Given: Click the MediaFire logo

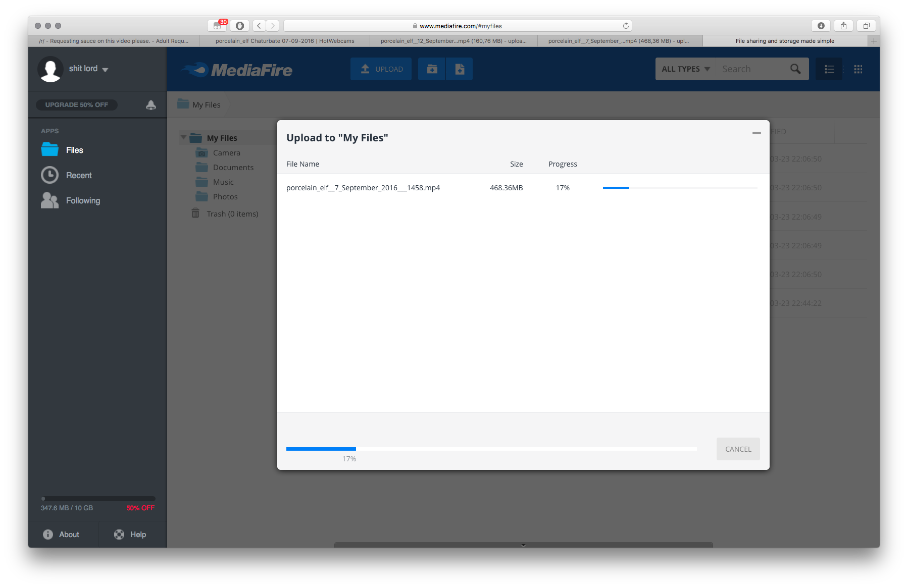Looking at the screenshot, I should pyautogui.click(x=237, y=70).
